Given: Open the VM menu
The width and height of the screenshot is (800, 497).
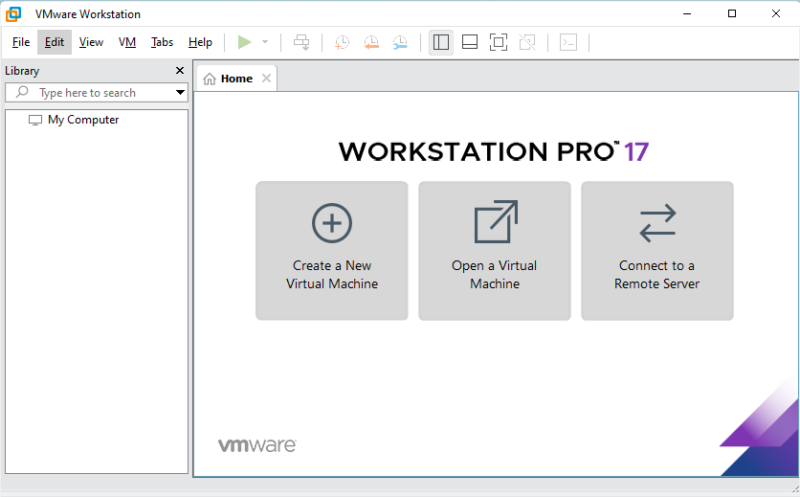Looking at the screenshot, I should pyautogui.click(x=127, y=42).
